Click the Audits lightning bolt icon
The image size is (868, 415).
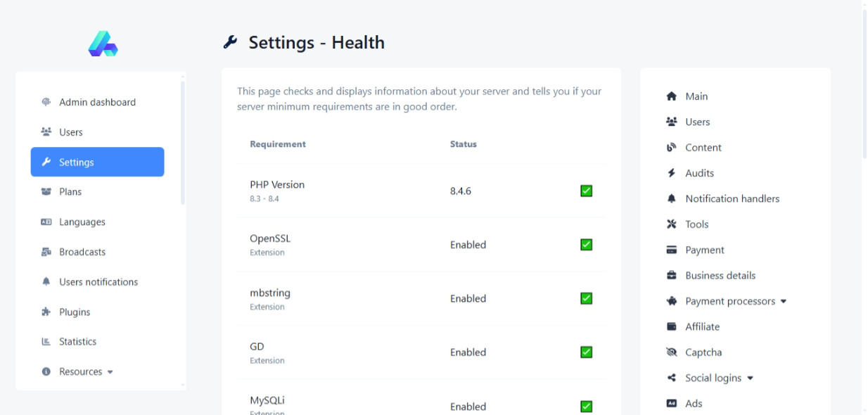tap(671, 173)
